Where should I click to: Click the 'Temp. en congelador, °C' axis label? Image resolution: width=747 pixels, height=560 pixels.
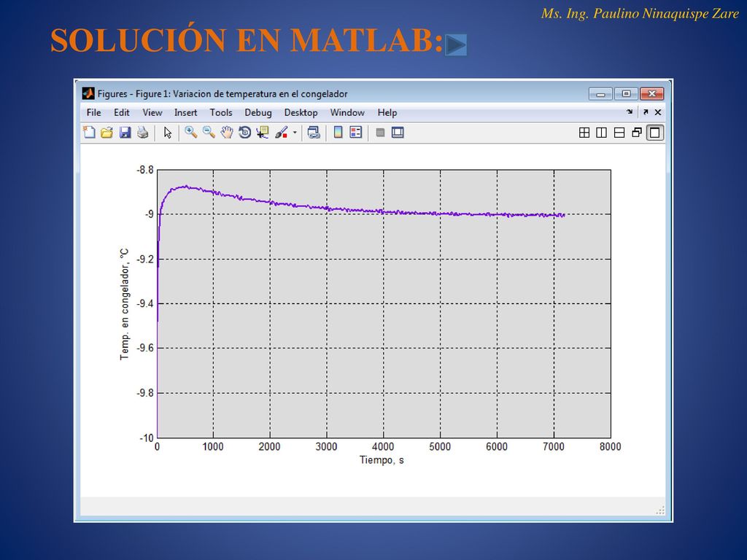(124, 304)
